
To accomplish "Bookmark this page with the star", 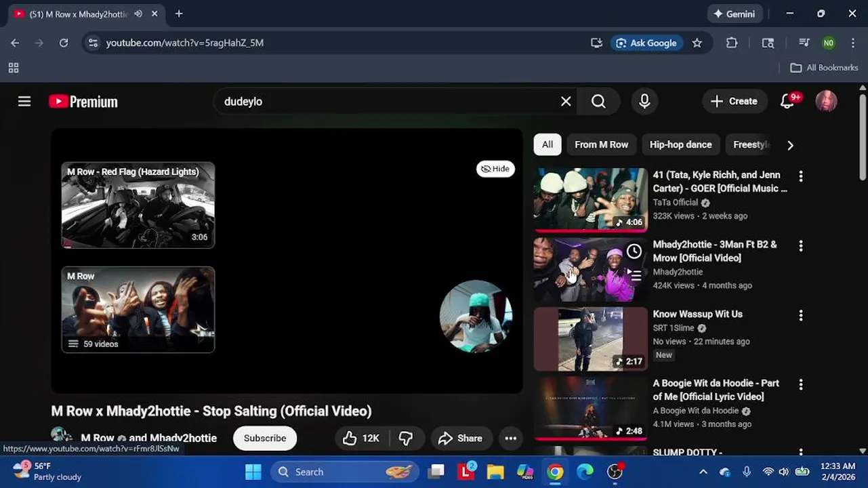I will (697, 43).
